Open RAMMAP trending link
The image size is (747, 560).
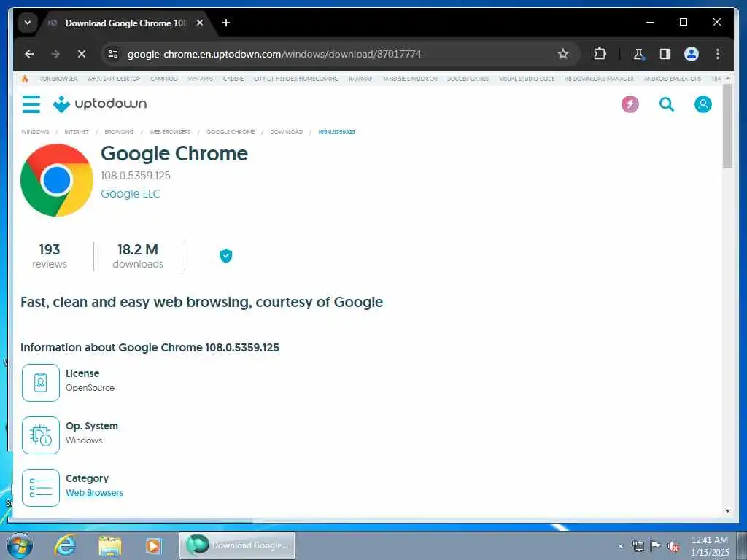coord(360,79)
